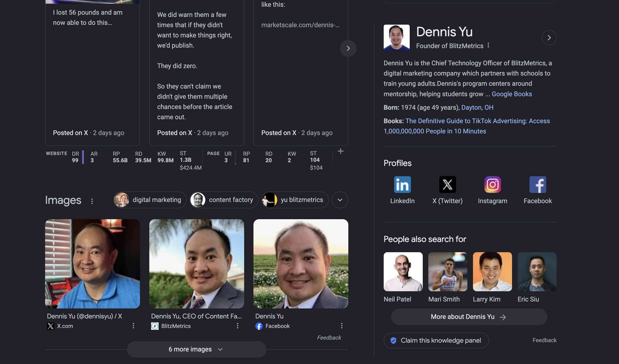Click Feedback link under knowledge panel
Viewport: 619px width, 364px height.
(x=544, y=340)
